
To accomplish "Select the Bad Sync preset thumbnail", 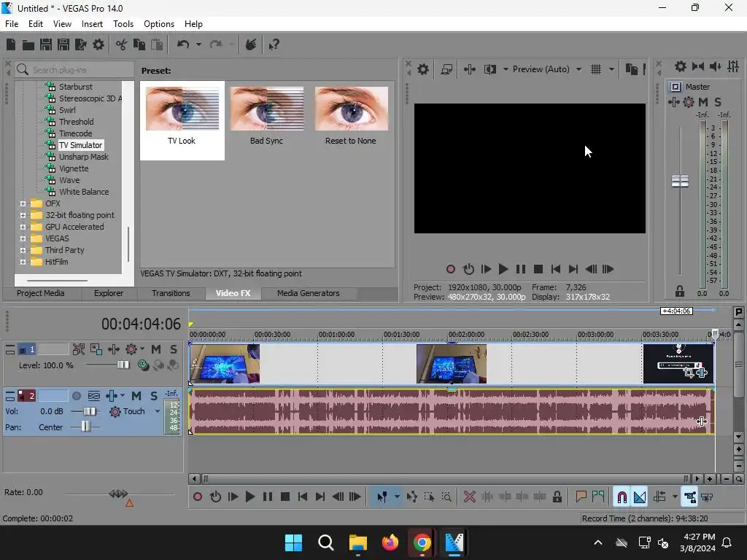I will [266, 109].
